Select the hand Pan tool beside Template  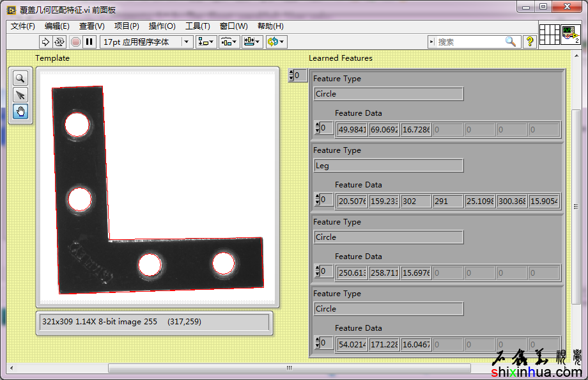(20, 111)
